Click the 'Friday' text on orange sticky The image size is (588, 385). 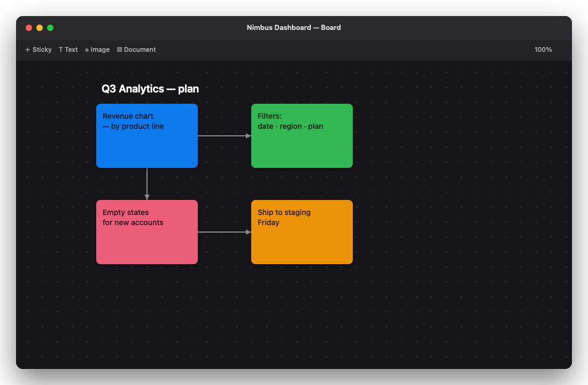268,222
